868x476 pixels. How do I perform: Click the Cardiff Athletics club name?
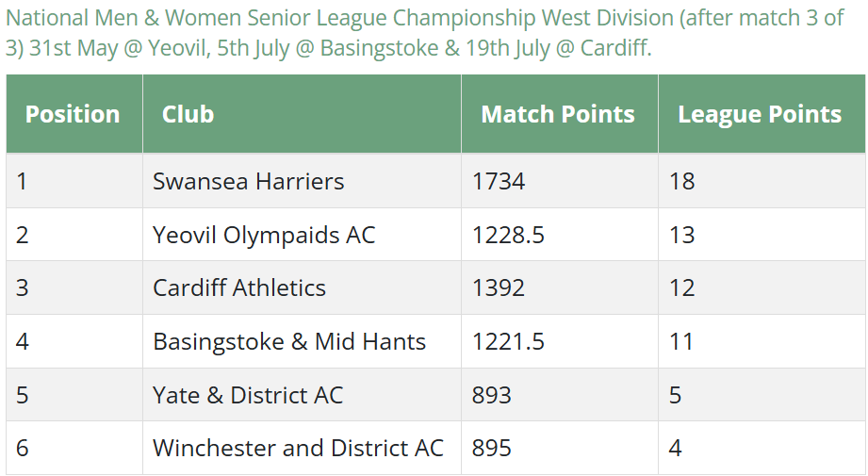239,287
